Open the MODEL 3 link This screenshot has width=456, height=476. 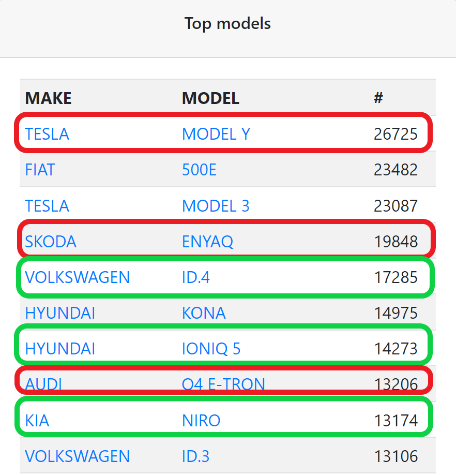pyautogui.click(x=216, y=206)
